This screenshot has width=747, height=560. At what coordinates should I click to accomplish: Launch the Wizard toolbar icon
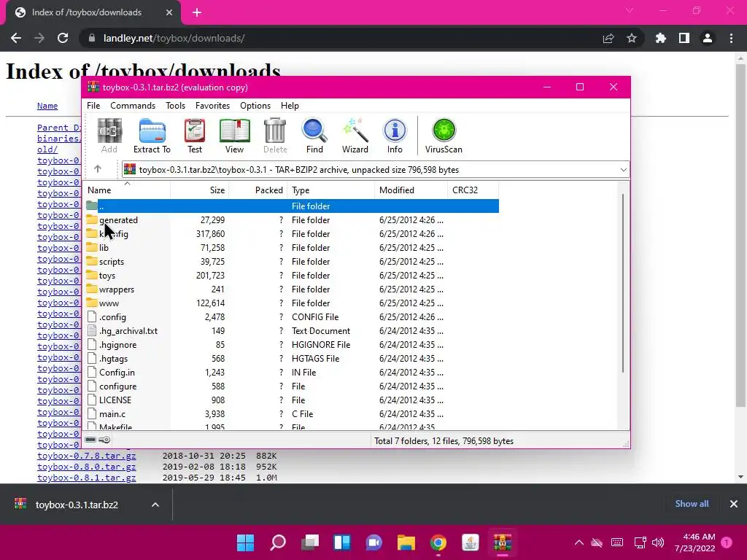355,136
